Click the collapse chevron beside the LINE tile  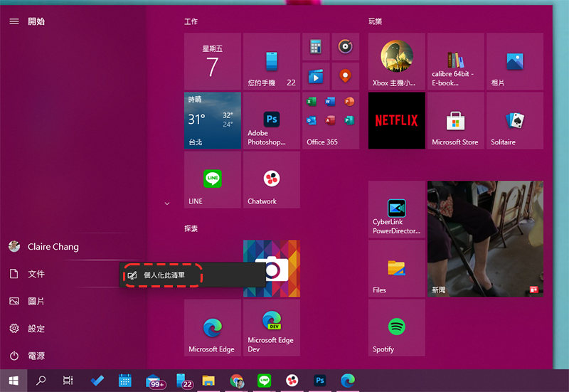pos(167,203)
